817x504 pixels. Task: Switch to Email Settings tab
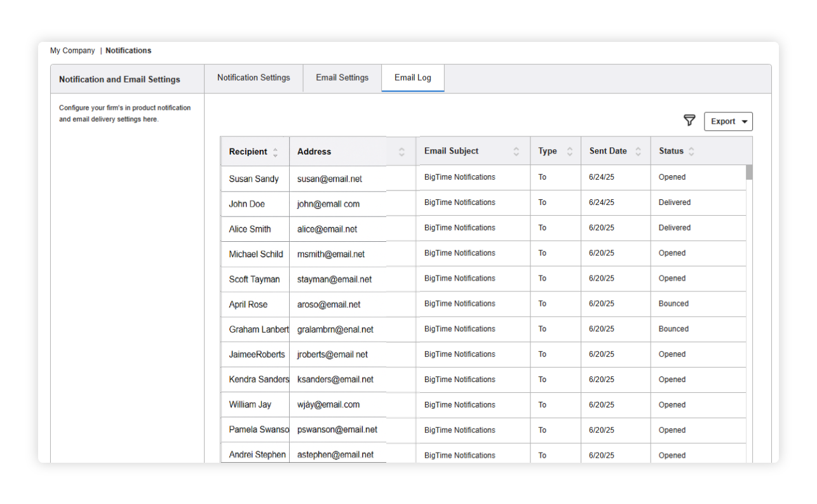pos(342,77)
